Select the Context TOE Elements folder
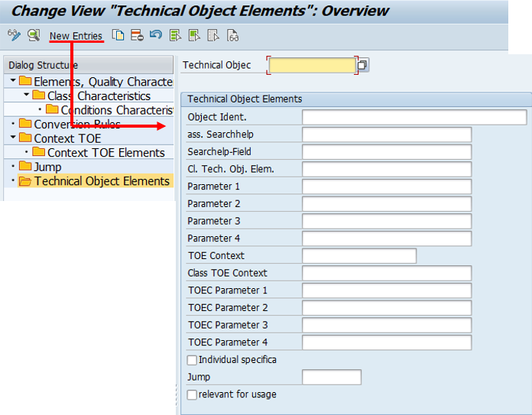This screenshot has height=415, width=532. [105, 153]
